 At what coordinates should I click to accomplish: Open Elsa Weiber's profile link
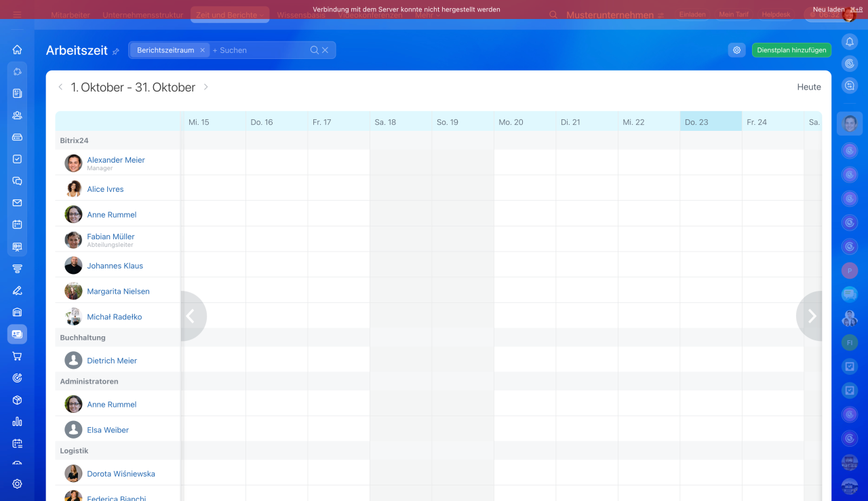tap(108, 430)
